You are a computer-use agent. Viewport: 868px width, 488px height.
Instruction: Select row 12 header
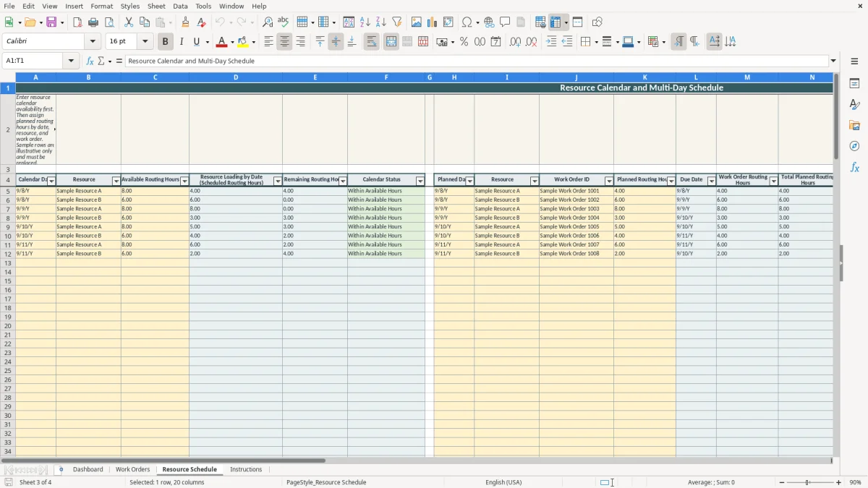coord(8,254)
